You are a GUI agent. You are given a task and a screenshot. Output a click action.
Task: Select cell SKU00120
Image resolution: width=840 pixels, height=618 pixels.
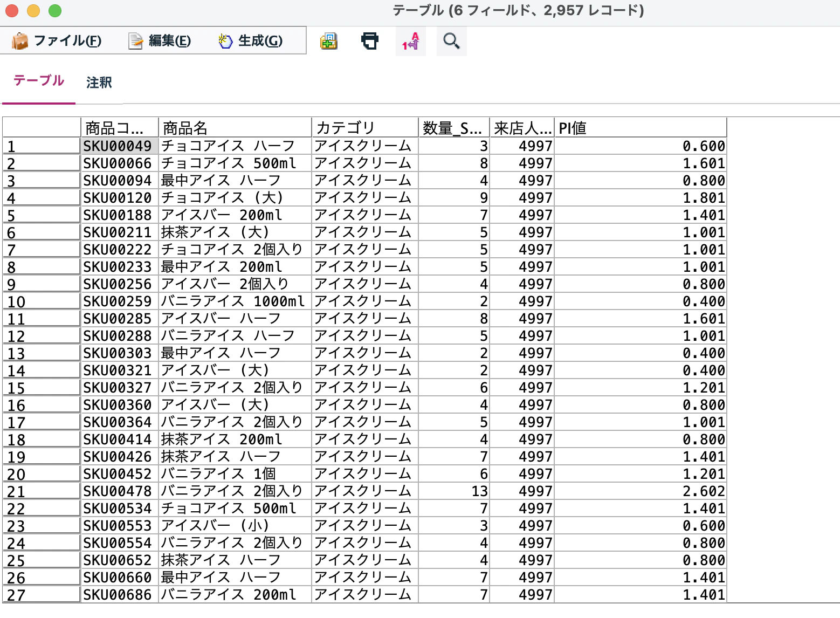(120, 198)
